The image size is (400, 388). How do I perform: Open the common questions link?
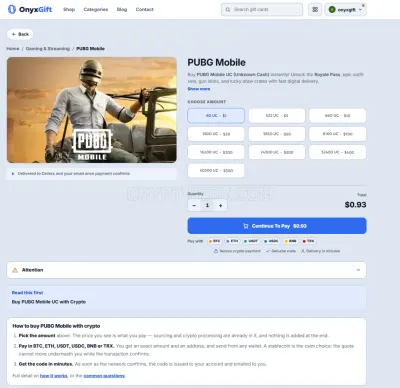click(x=104, y=376)
